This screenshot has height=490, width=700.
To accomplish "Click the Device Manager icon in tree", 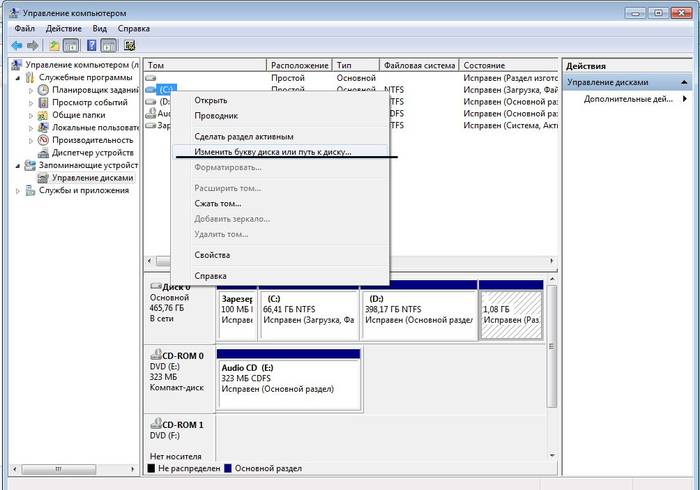I will pyautogui.click(x=43, y=152).
